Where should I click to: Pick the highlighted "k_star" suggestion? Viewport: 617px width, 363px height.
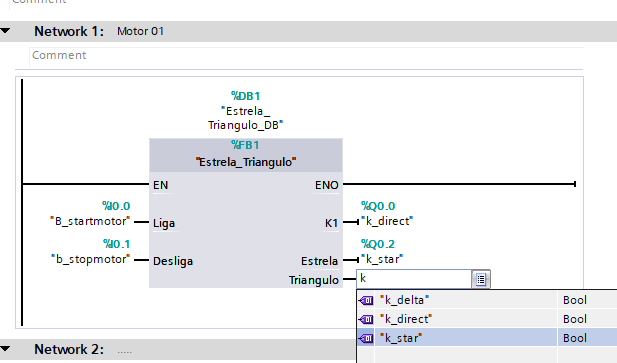point(401,338)
